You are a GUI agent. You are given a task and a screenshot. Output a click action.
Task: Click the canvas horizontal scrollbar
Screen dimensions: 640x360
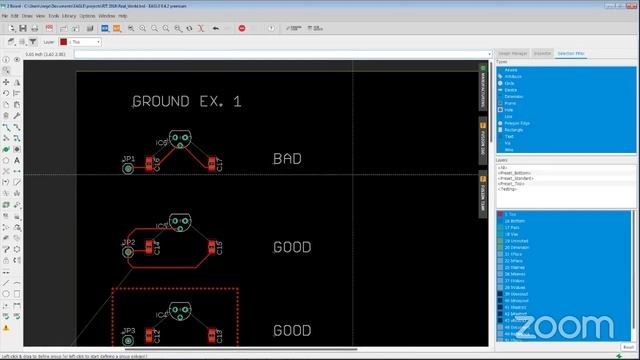coord(241,349)
